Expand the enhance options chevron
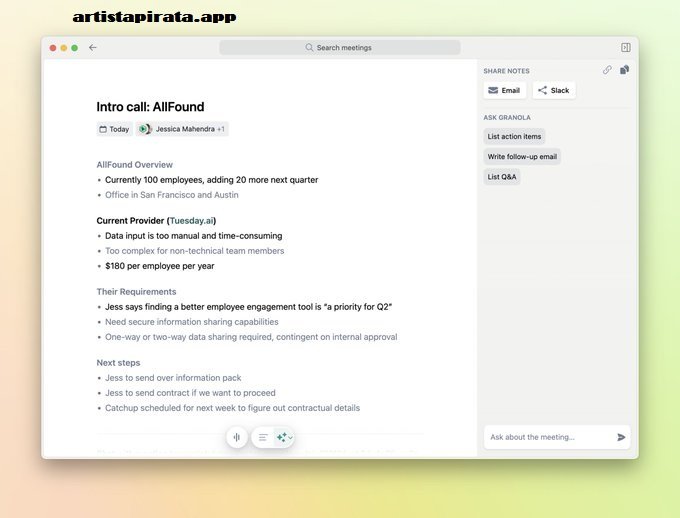 click(x=291, y=437)
